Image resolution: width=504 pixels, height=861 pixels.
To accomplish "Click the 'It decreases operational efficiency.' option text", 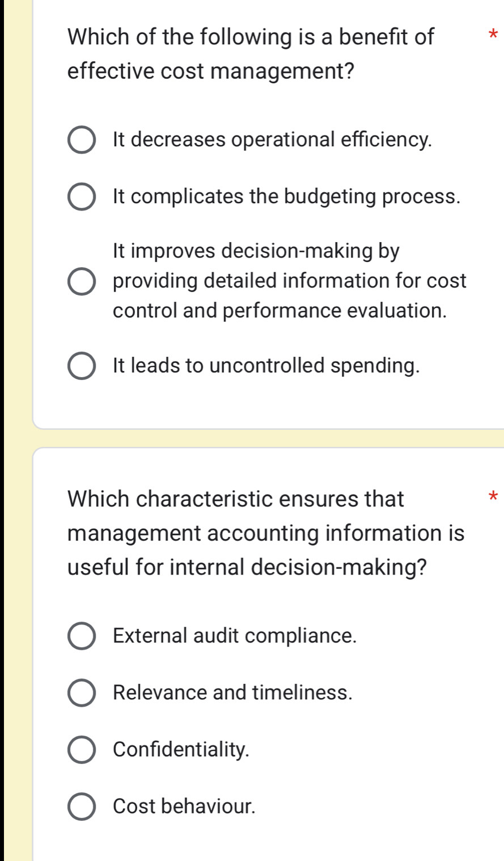I will 272,140.
